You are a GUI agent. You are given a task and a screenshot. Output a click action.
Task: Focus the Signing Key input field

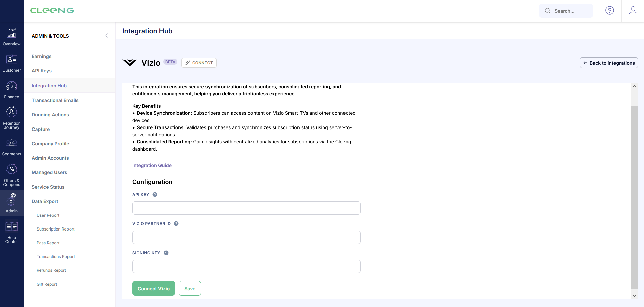[x=246, y=266]
